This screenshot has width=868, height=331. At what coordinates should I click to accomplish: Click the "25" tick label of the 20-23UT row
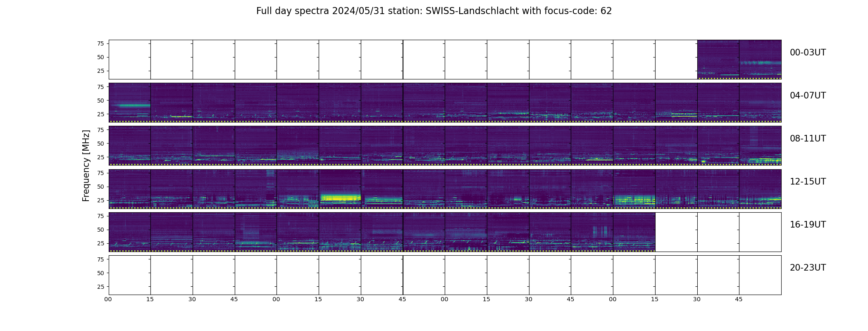[x=100, y=286]
